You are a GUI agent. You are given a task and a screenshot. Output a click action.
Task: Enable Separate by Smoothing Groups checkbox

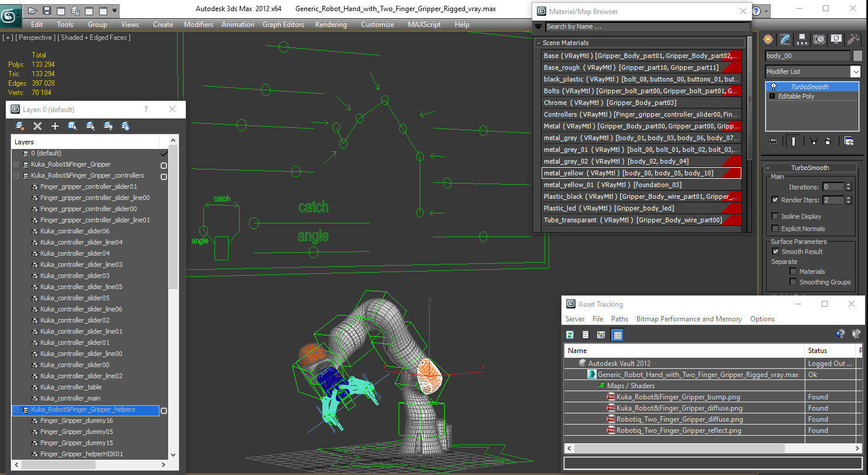click(793, 282)
